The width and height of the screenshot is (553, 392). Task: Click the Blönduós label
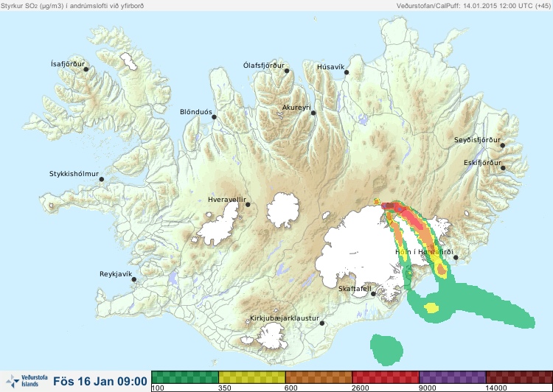195,112
